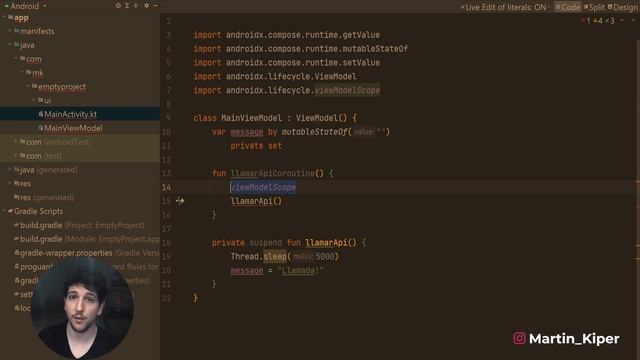Click the warnings count indicator showing 4
Image resolution: width=640 pixels, height=360 pixels.
(x=598, y=20)
